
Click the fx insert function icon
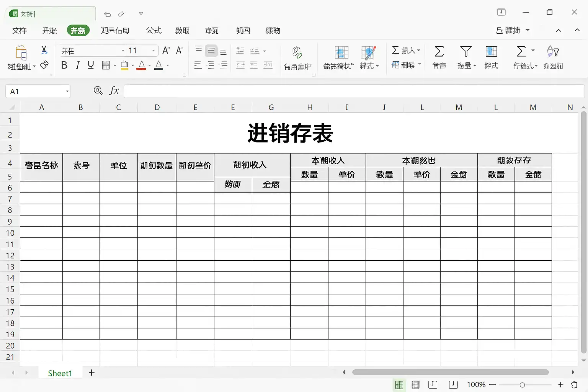(x=114, y=91)
